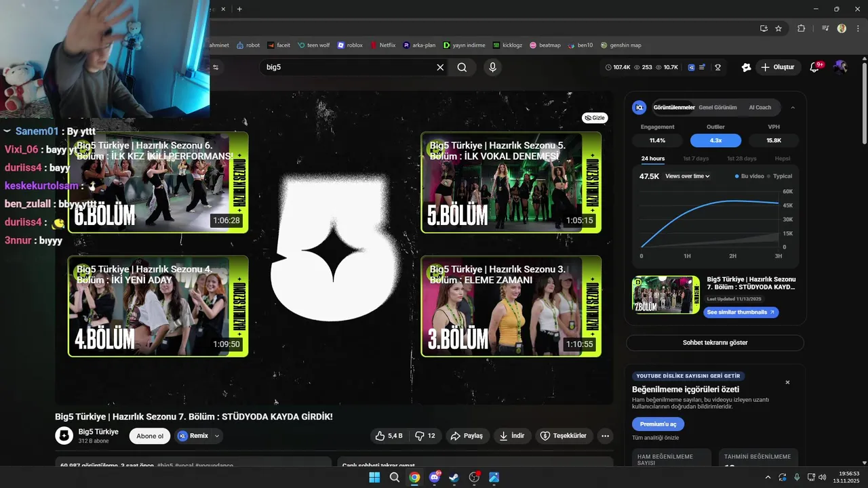The width and height of the screenshot is (868, 488).
Task: Open the Windows Start menu
Action: click(374, 477)
